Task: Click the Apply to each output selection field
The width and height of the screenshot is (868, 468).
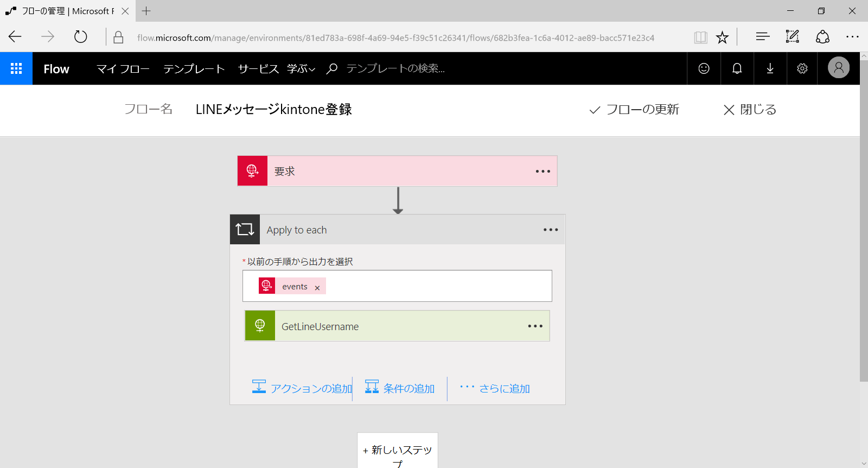Action: (x=397, y=286)
